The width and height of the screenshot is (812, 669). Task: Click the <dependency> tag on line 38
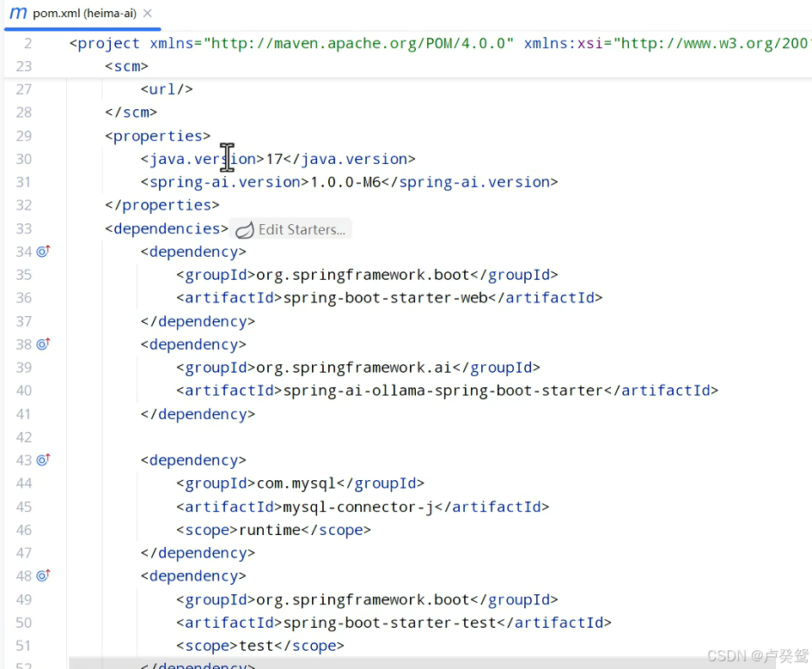(193, 344)
